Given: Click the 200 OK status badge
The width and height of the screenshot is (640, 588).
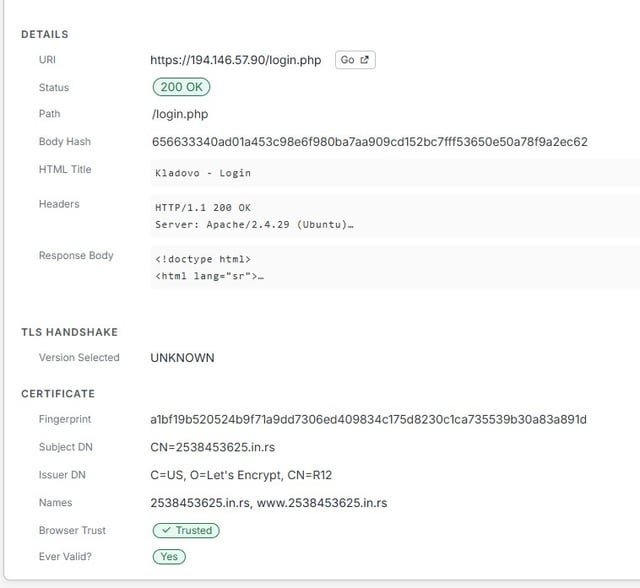Looking at the screenshot, I should tap(181, 88).
